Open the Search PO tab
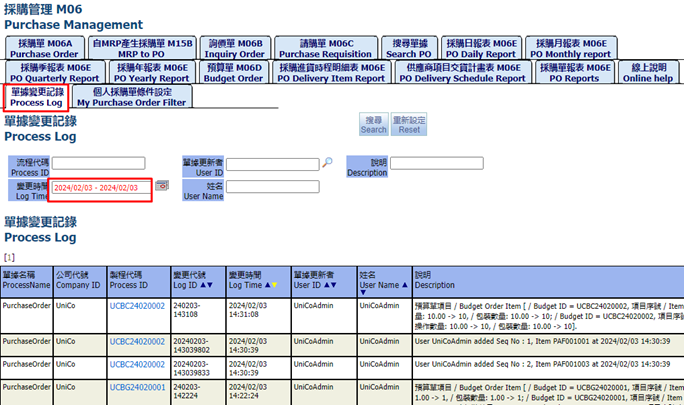Image resolution: width=684 pixels, height=405 pixels. 409,48
